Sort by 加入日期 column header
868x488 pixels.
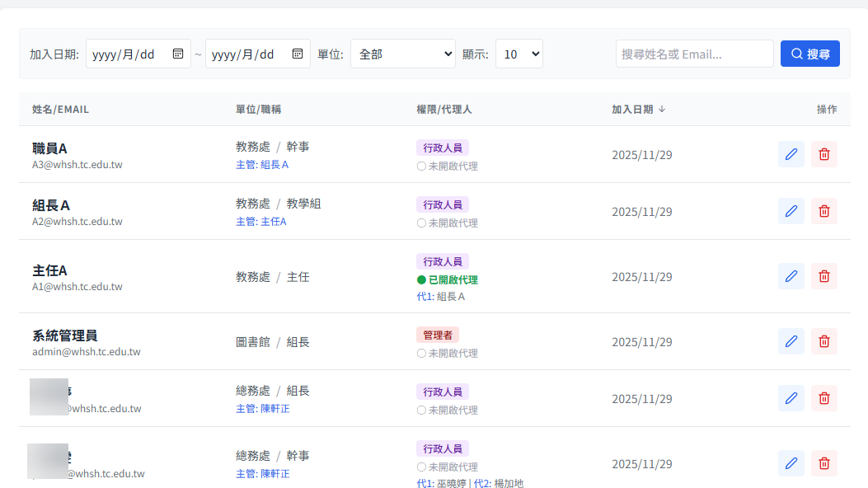(x=638, y=109)
